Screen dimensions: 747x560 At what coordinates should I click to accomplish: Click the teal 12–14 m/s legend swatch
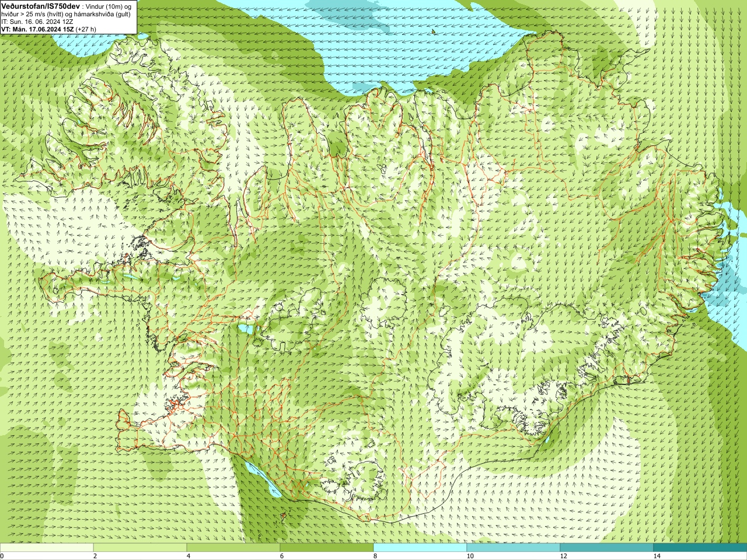click(607, 548)
